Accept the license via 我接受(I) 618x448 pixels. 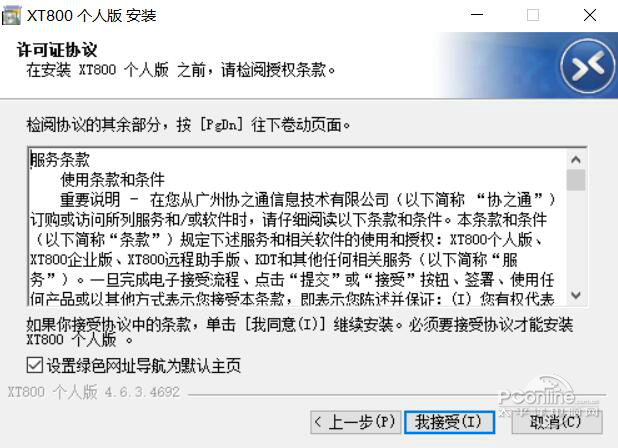[x=449, y=422]
